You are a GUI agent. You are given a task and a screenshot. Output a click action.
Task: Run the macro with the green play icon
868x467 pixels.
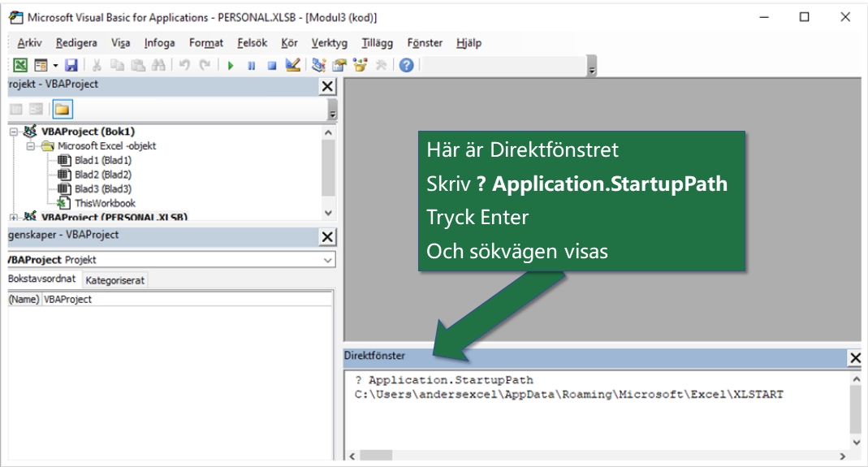click(231, 66)
